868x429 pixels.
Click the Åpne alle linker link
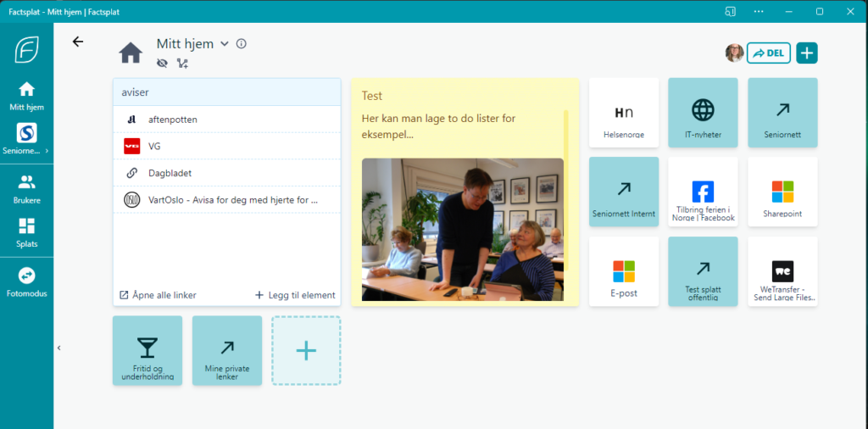(x=159, y=295)
